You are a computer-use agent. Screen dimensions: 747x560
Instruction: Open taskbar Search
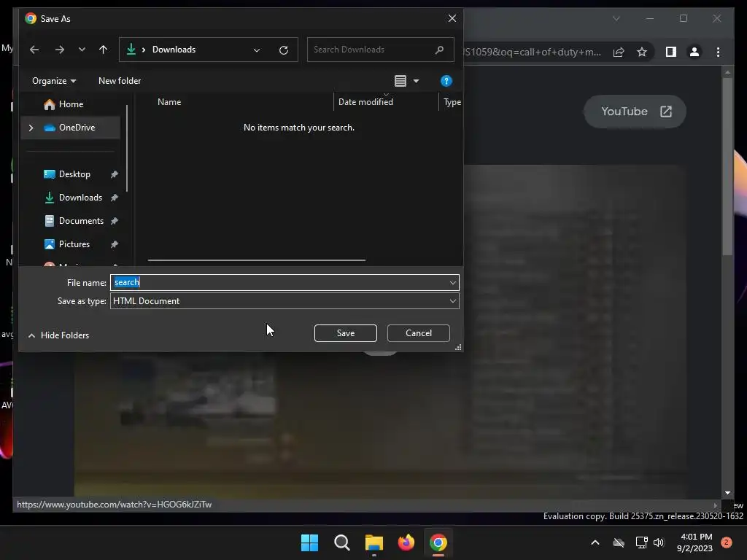342,542
